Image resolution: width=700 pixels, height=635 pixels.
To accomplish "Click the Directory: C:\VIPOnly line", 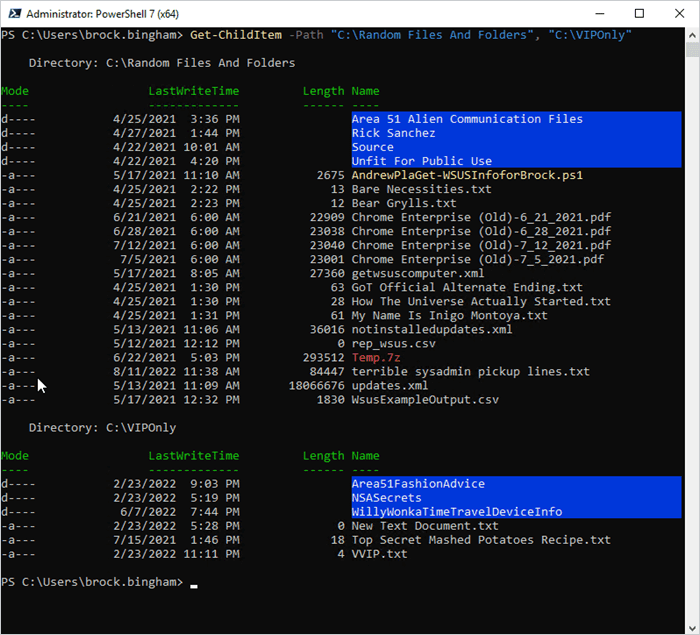I will click(102, 428).
